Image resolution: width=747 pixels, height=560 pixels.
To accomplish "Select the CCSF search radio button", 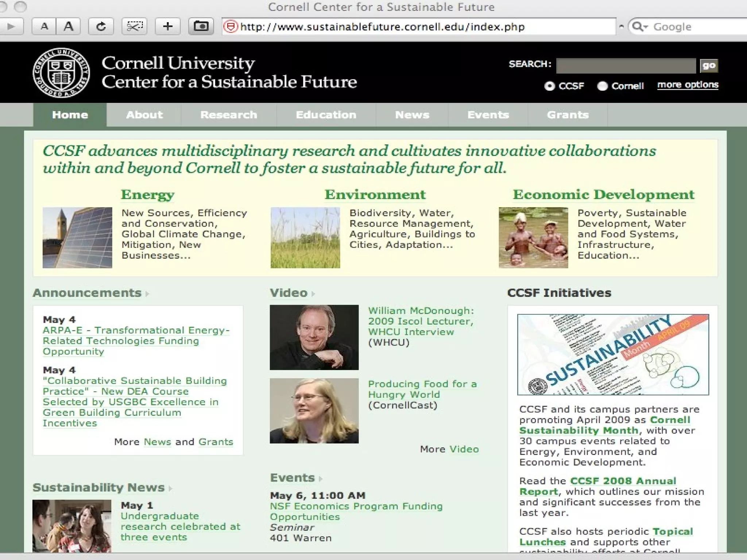I will (549, 86).
